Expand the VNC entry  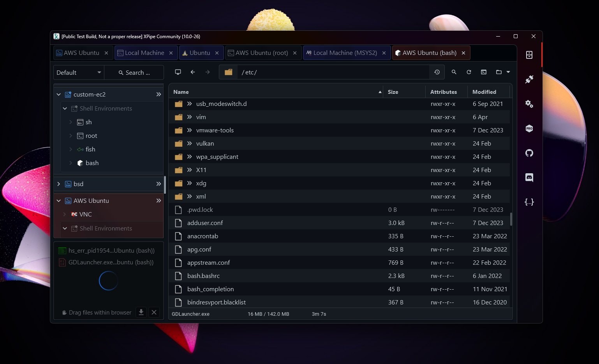point(65,214)
